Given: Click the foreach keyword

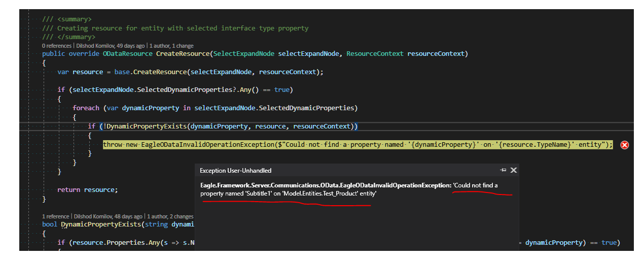Looking at the screenshot, I should click(87, 108).
